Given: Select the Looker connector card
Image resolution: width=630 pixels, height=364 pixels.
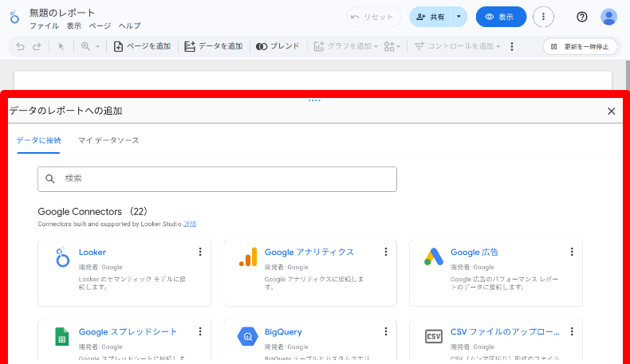Looking at the screenshot, I should [124, 273].
